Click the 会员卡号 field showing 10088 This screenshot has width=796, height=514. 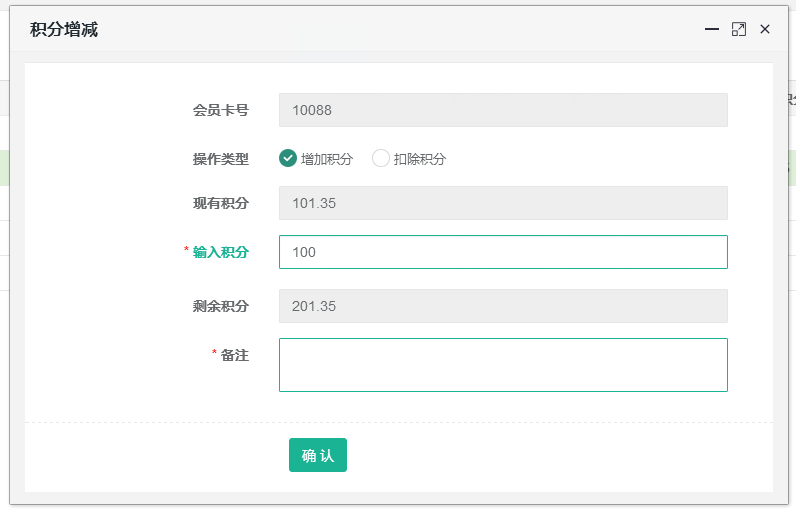click(502, 110)
